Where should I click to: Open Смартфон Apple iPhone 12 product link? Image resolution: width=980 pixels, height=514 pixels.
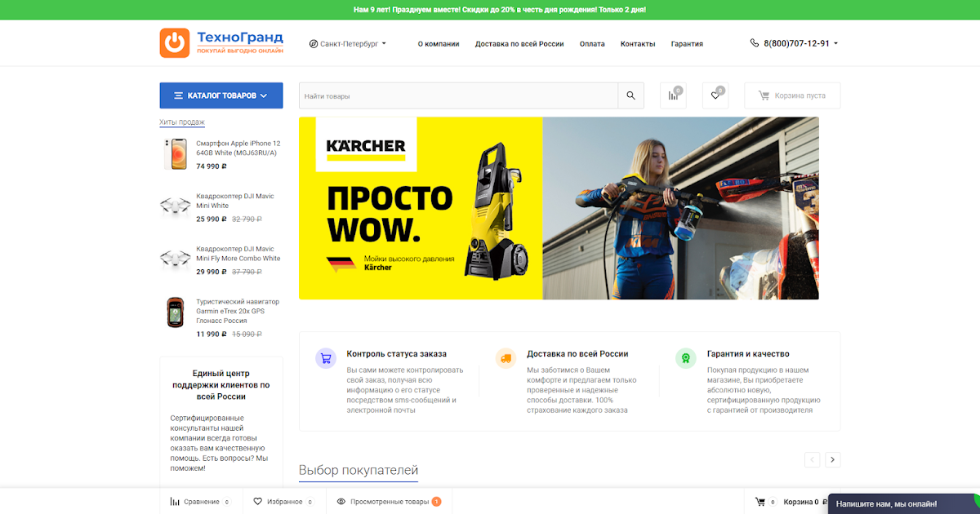pyautogui.click(x=238, y=148)
